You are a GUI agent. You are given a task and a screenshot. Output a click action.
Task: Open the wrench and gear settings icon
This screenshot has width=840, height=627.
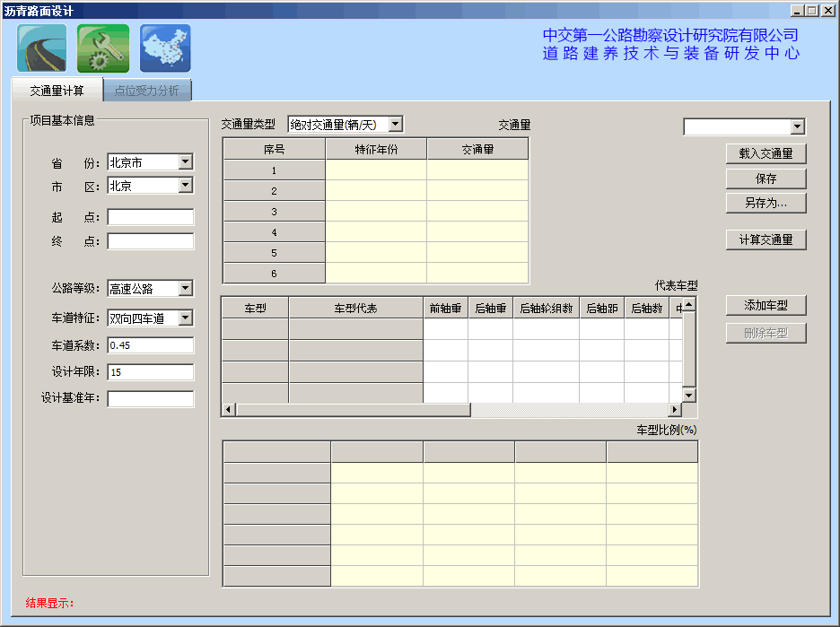103,48
